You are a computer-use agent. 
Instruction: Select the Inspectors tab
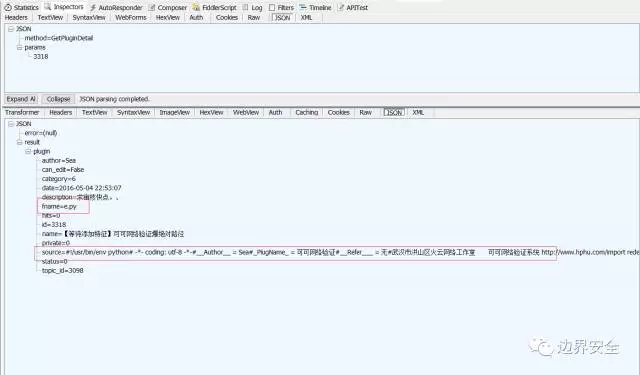click(x=64, y=7)
